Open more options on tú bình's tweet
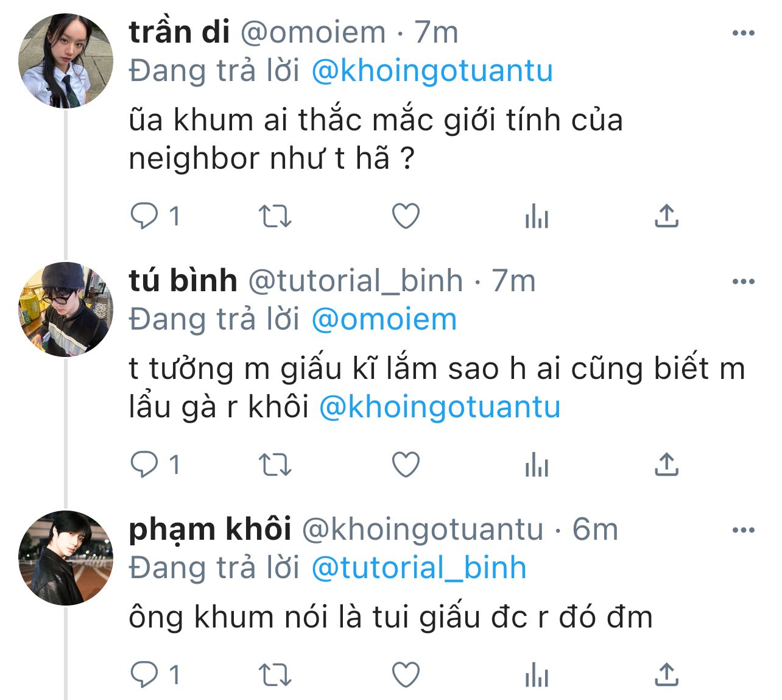 click(743, 282)
